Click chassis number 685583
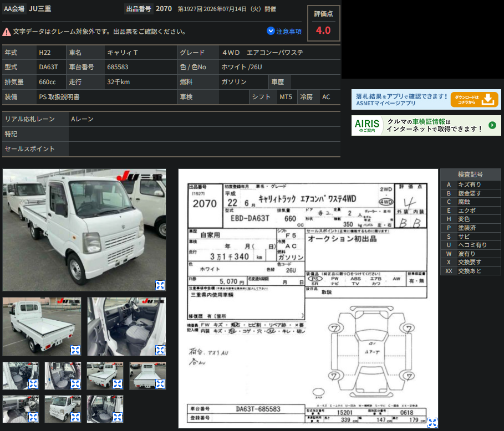 pyautogui.click(x=118, y=67)
